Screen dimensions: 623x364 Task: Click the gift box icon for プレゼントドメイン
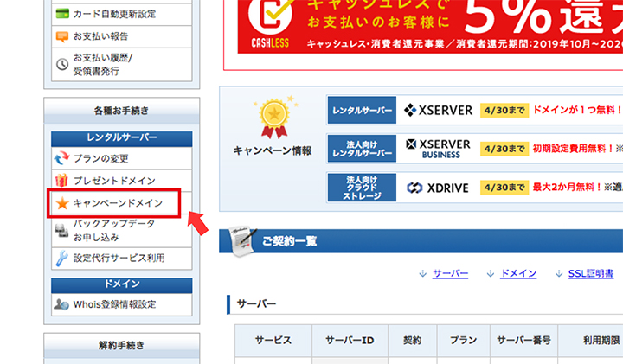point(61,180)
